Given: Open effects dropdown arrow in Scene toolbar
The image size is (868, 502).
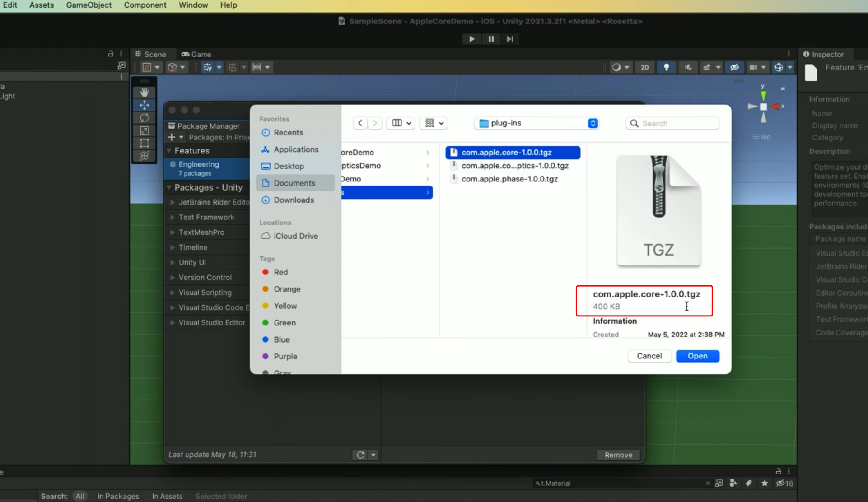Looking at the screenshot, I should pos(718,67).
